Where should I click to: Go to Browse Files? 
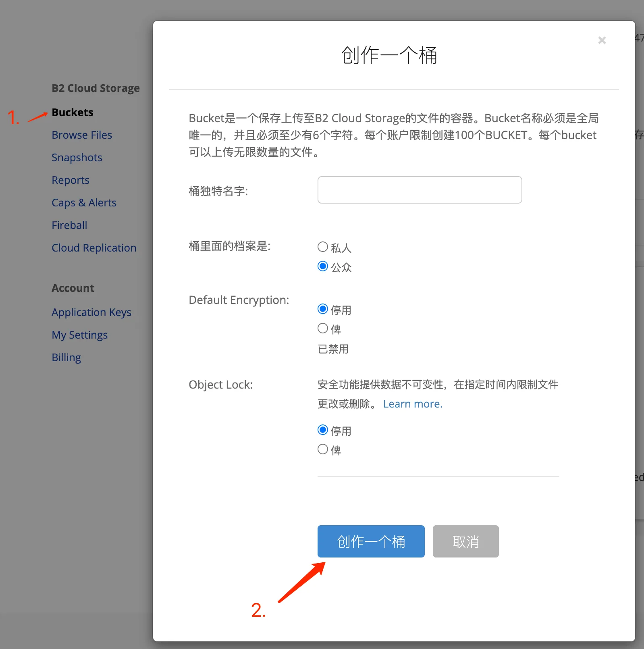[82, 135]
